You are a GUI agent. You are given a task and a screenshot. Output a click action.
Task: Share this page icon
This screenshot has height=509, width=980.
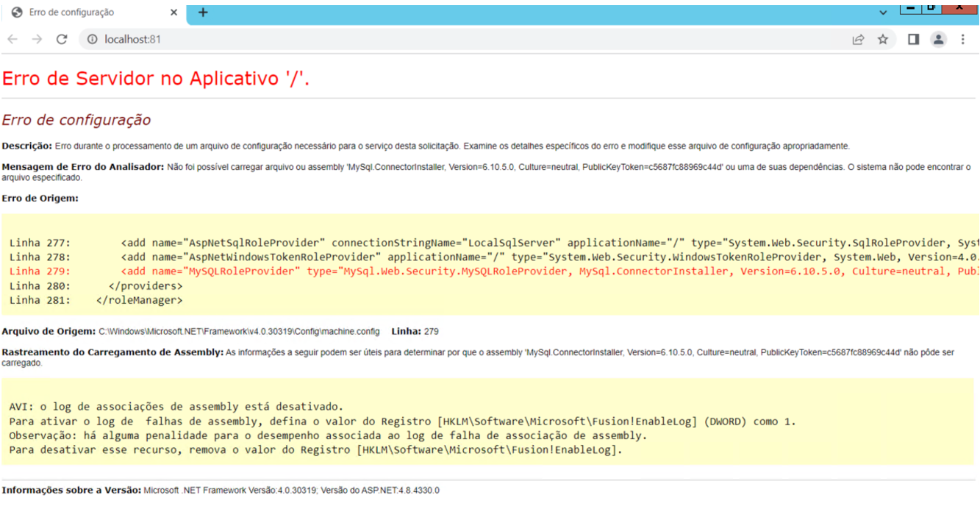pyautogui.click(x=858, y=40)
